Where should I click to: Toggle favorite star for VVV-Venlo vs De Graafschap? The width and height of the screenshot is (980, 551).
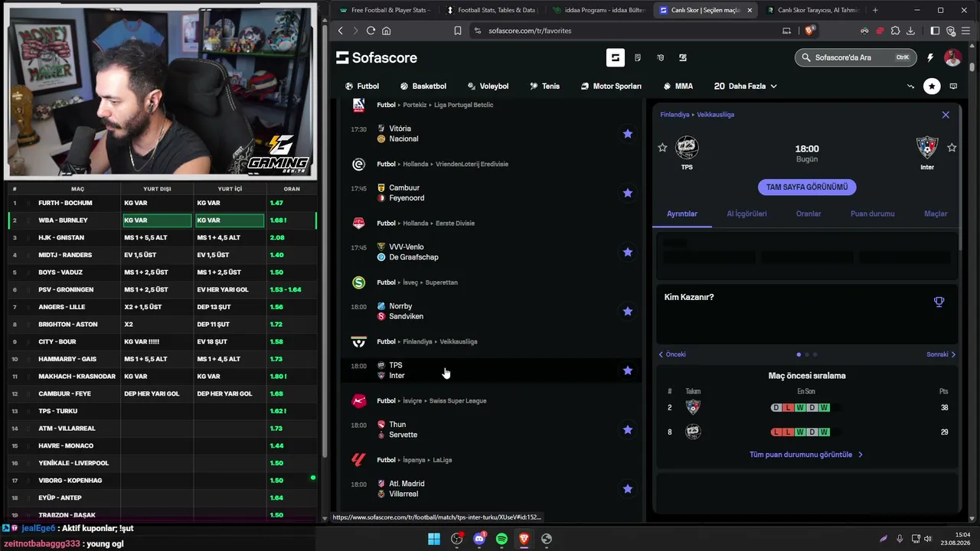pyautogui.click(x=628, y=252)
